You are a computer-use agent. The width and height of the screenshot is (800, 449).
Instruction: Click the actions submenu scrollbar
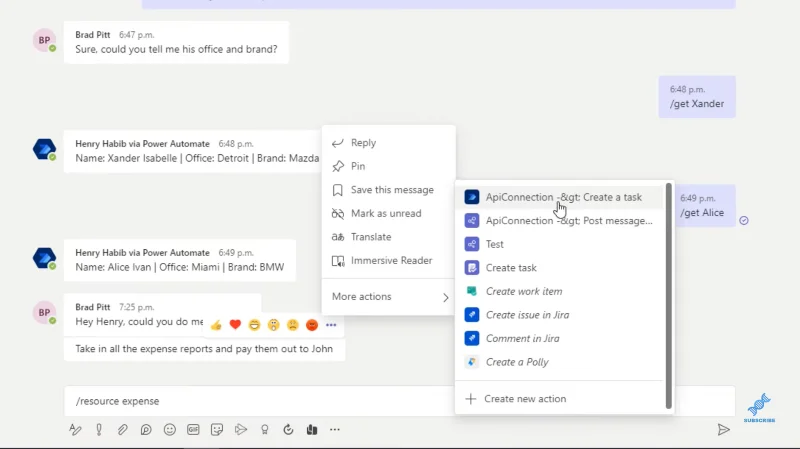tap(668, 296)
